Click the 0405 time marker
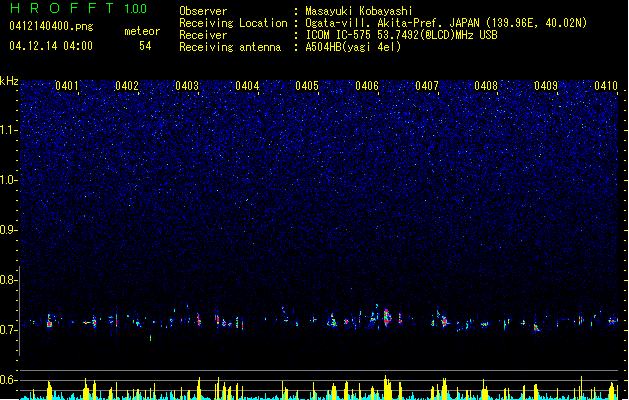Viewport: 629px width, 400px height. click(x=307, y=86)
